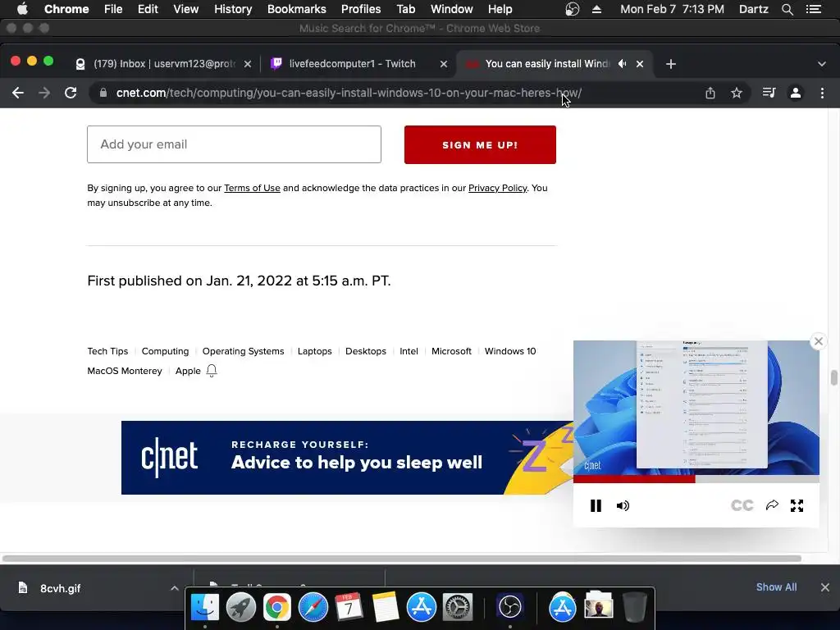Open the Operating Systems tag
Image resolution: width=840 pixels, height=630 pixels.
(x=243, y=351)
